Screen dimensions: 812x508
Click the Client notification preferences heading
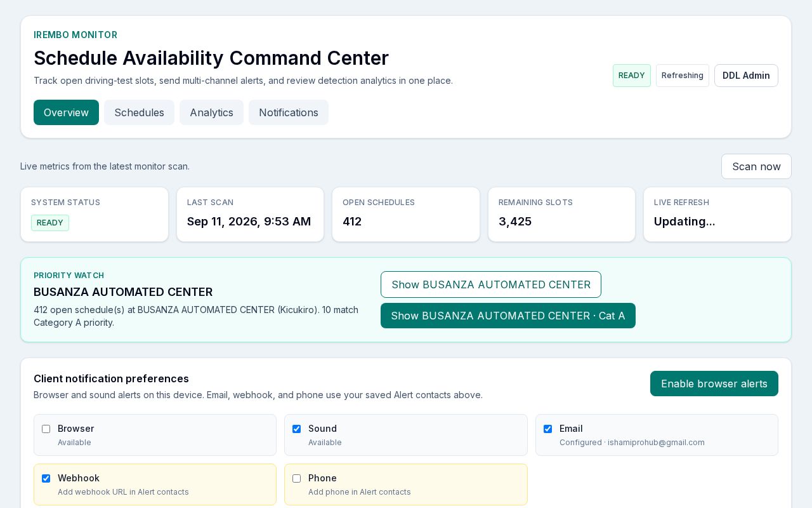[x=111, y=378]
